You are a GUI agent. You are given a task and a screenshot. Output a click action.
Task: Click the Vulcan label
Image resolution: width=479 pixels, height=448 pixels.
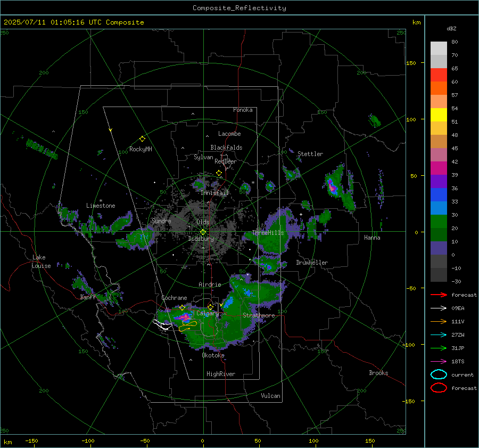click(x=270, y=396)
